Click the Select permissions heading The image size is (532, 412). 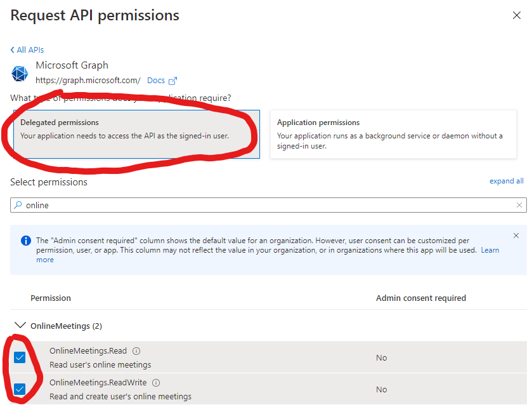point(49,182)
